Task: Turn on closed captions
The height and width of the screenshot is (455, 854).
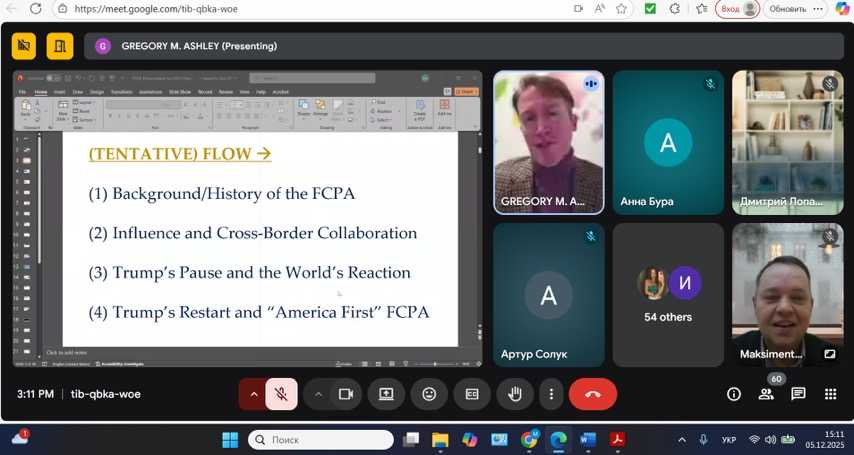Action: tap(472, 394)
